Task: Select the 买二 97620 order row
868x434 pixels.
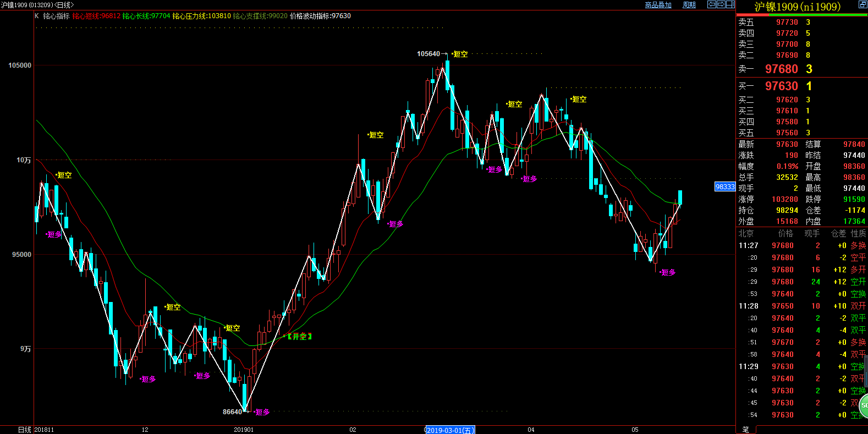Action: pyautogui.click(x=802, y=100)
